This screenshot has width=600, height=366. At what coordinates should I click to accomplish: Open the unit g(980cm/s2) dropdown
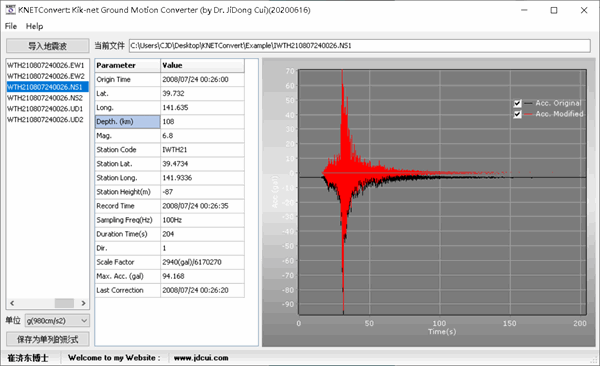click(x=57, y=320)
